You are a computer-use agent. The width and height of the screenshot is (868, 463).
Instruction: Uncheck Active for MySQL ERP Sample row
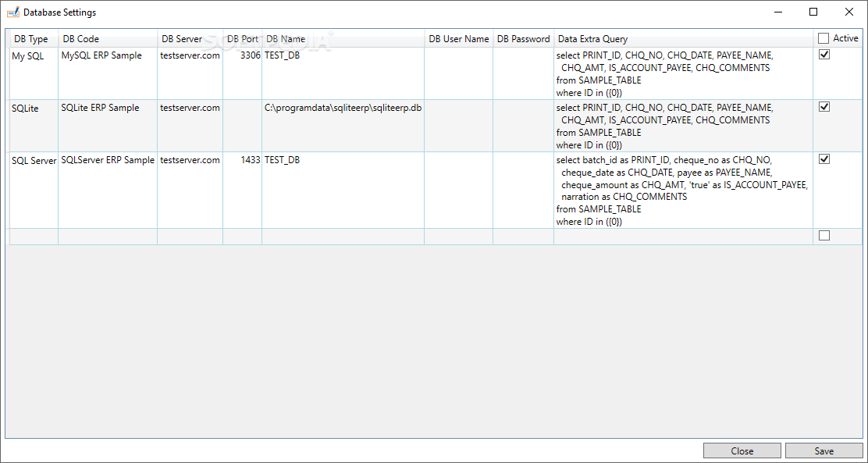(824, 55)
